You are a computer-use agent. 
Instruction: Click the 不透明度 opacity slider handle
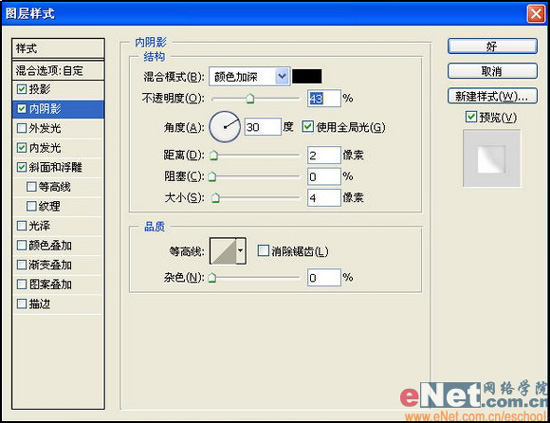[250, 99]
